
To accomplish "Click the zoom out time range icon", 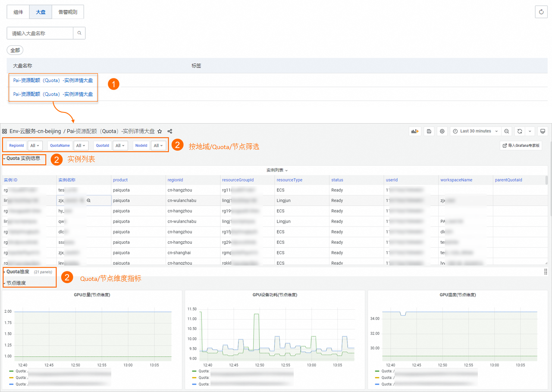I will (x=507, y=131).
